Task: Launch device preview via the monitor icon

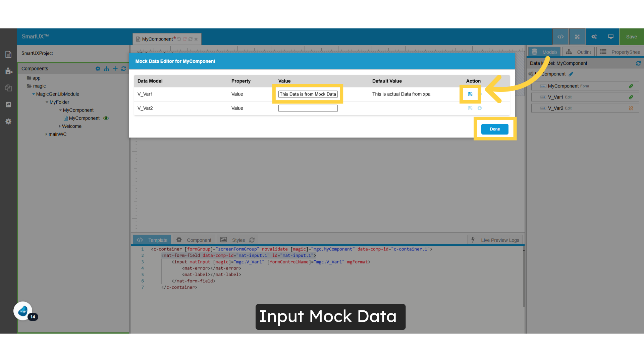Action: [610, 37]
